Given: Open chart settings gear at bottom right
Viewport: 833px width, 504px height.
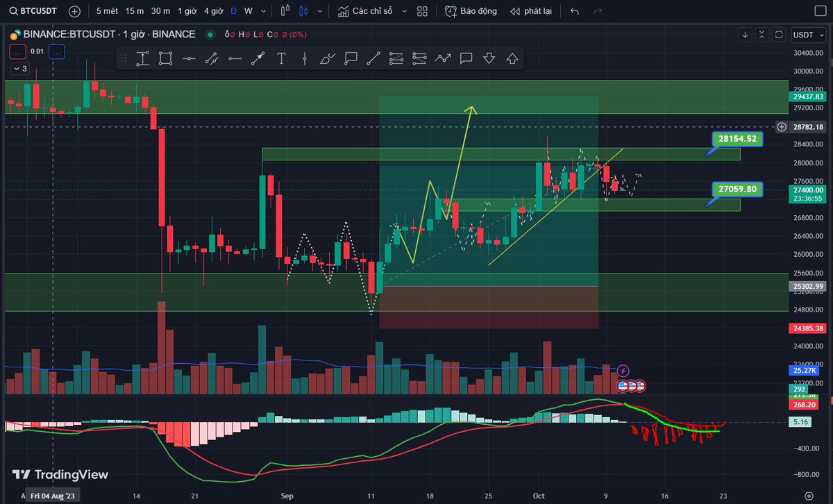Looking at the screenshot, I should tap(809, 496).
